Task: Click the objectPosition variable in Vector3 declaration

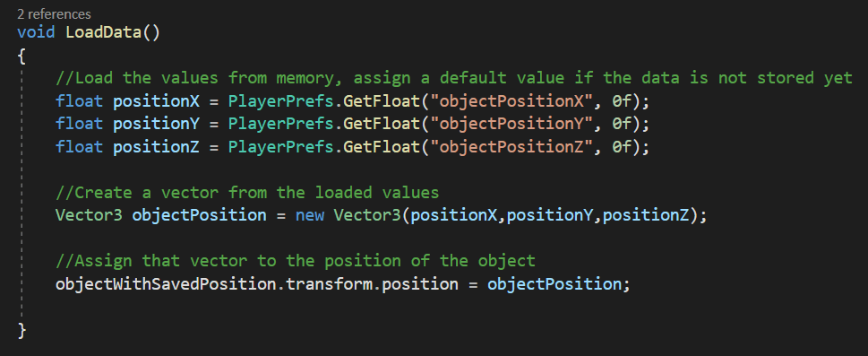Action: click(199, 215)
